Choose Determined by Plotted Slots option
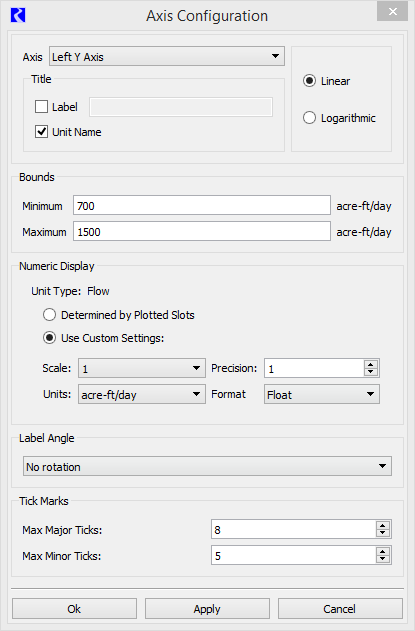Viewport: 415px width, 631px height. point(50,315)
